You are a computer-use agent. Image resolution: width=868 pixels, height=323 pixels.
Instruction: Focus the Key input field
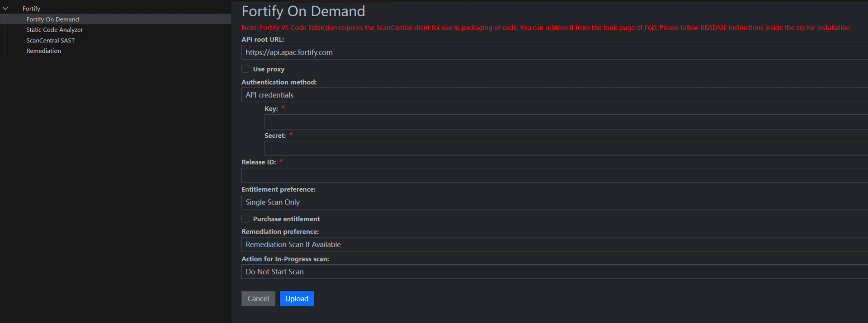coord(566,122)
